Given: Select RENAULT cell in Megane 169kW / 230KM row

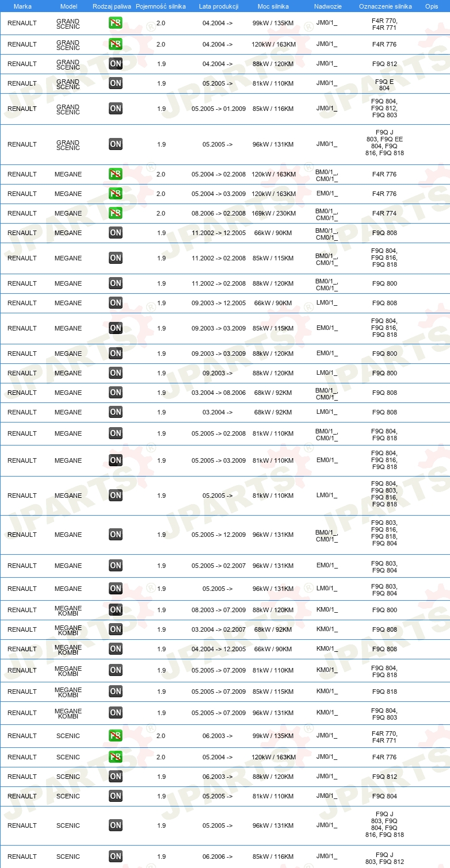Looking at the screenshot, I should [22, 213].
